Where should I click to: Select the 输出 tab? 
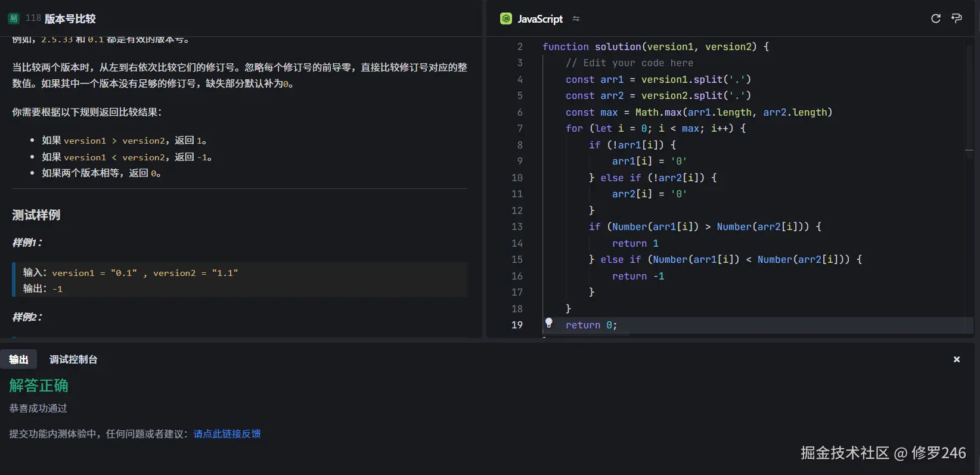point(18,359)
